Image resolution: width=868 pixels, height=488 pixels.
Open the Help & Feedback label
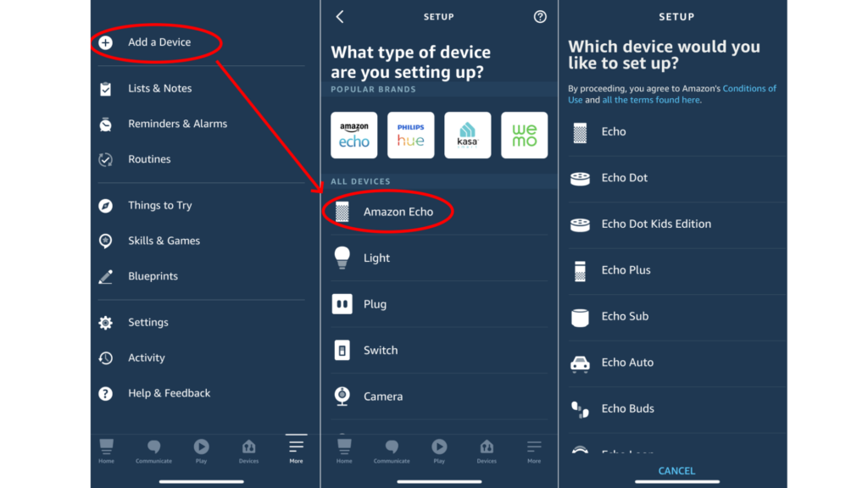point(170,393)
